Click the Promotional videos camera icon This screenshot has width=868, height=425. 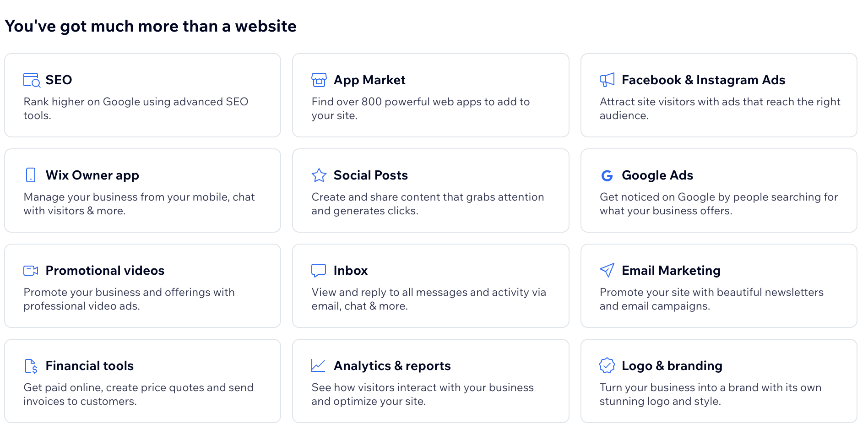[31, 271]
